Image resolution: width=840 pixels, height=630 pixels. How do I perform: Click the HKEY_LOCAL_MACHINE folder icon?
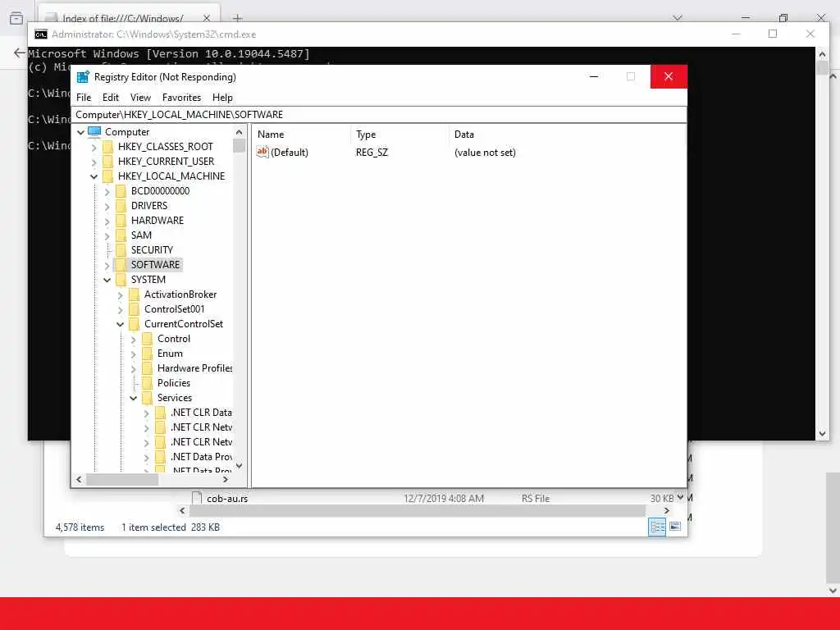pos(107,176)
